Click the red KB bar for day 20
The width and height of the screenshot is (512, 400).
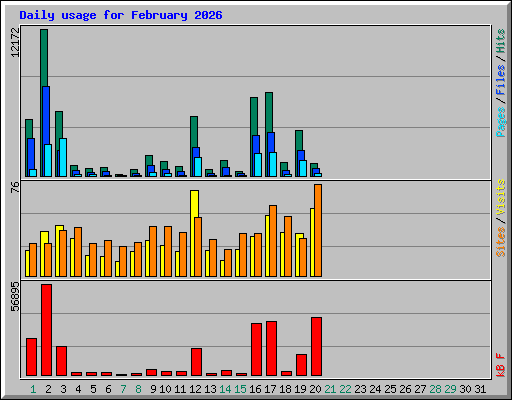pyautogui.click(x=316, y=347)
